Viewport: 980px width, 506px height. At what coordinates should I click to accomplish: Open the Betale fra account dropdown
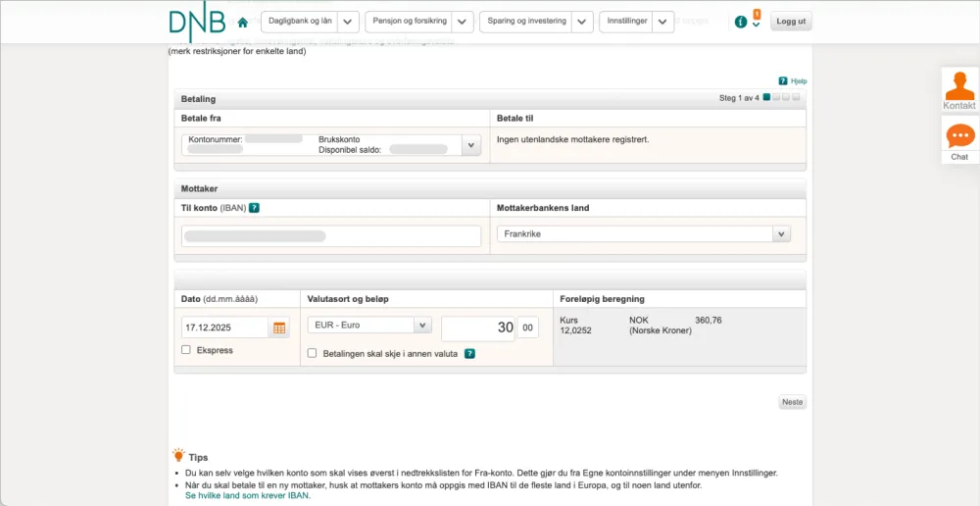(470, 145)
